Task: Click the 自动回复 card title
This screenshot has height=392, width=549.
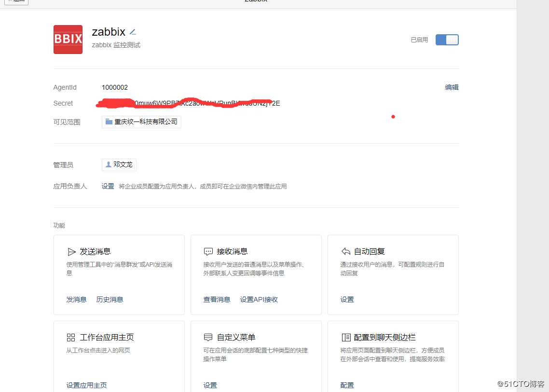Action: 370,252
